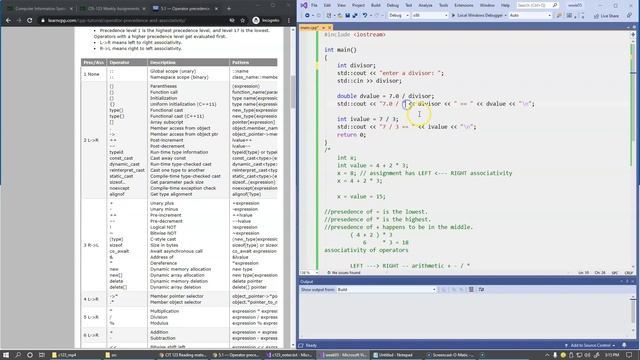This screenshot has width=640, height=360.
Task: Open the Help menu
Action: click(505, 5)
